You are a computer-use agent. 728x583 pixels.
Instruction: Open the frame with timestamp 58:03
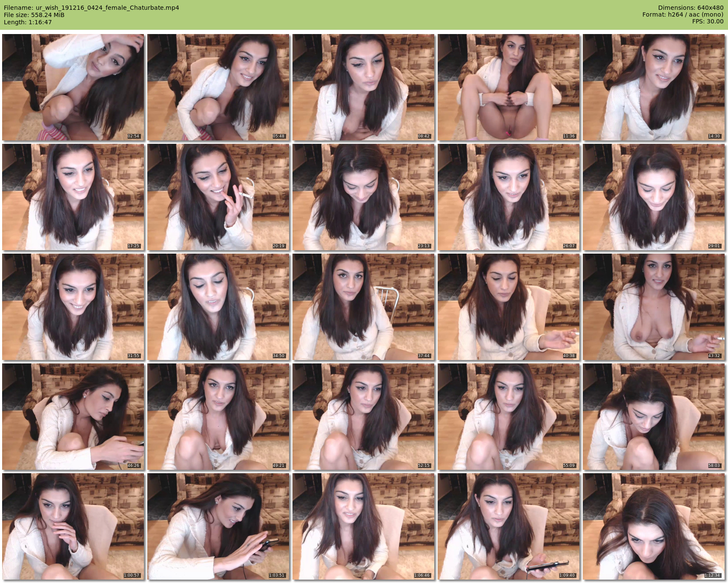(x=654, y=417)
